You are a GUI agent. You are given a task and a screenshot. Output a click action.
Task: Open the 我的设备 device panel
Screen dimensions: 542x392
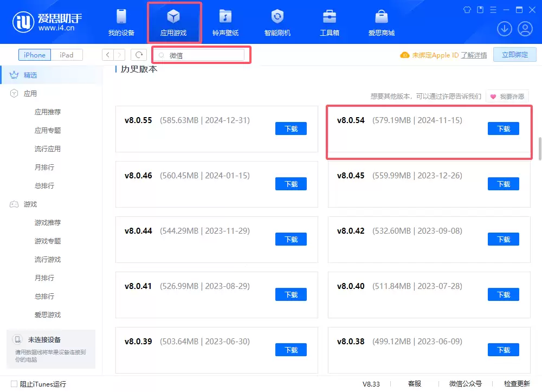click(121, 22)
